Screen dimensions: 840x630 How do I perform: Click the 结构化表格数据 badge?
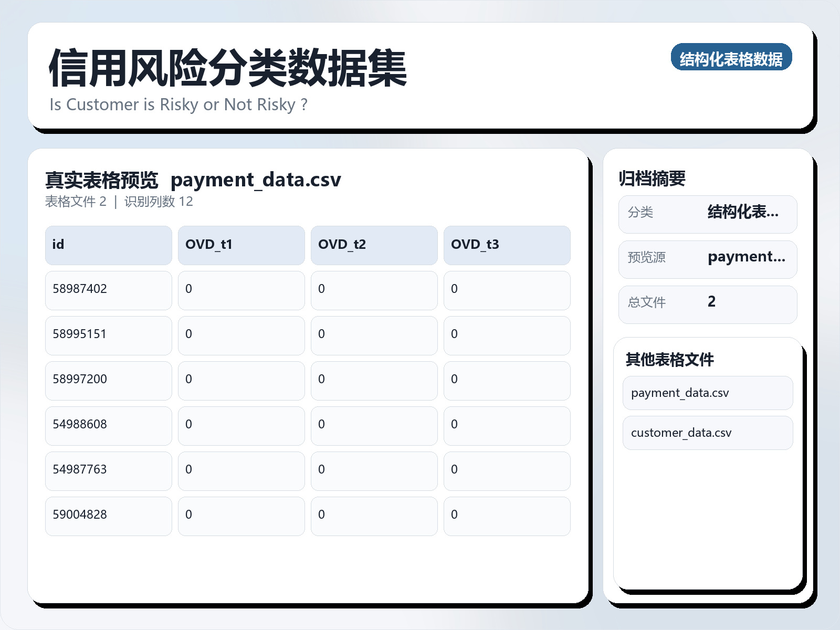[x=731, y=57]
